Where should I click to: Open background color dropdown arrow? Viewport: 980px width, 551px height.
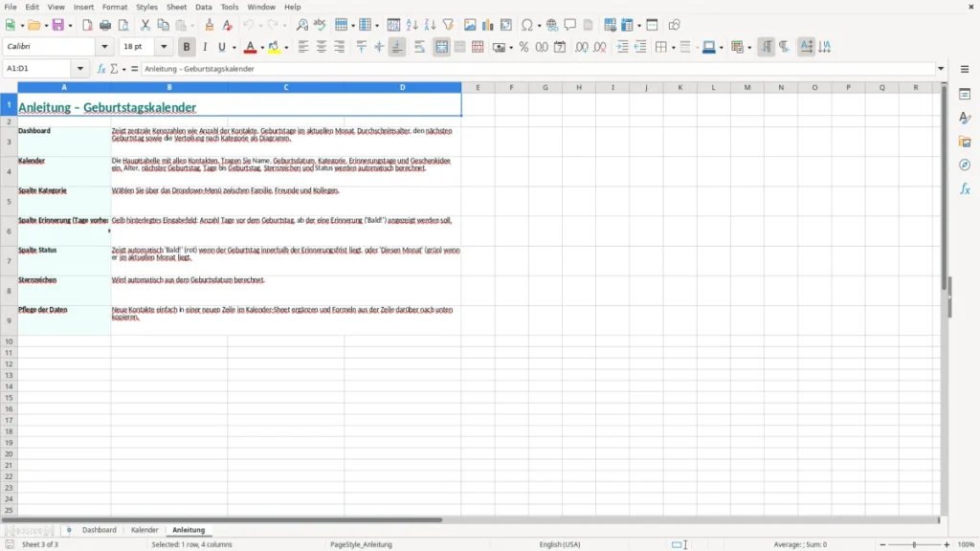[286, 48]
